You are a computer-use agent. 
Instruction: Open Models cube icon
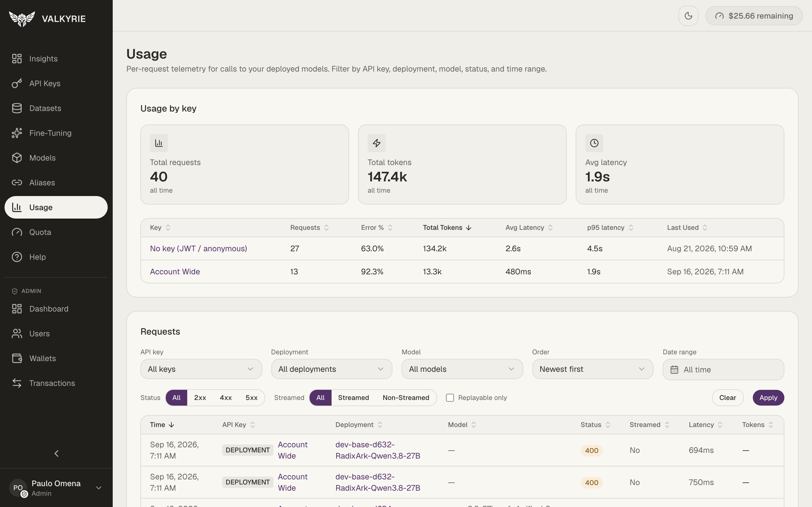tap(17, 158)
